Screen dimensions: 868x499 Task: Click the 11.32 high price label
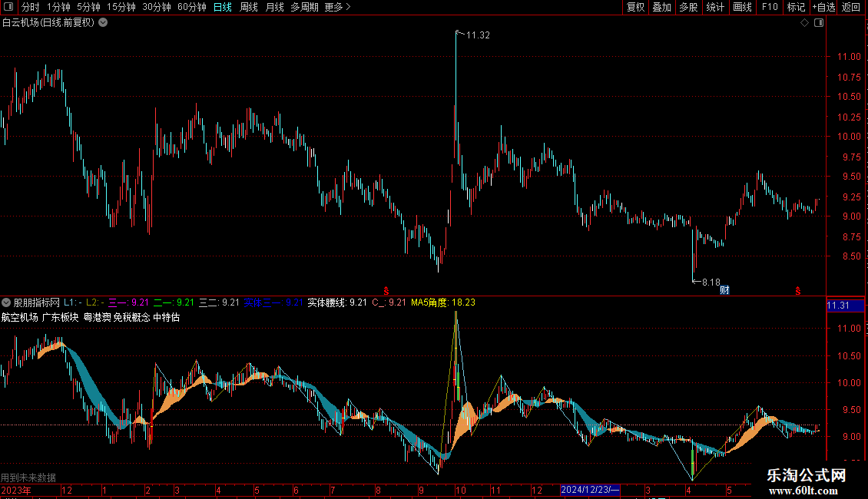[478, 35]
